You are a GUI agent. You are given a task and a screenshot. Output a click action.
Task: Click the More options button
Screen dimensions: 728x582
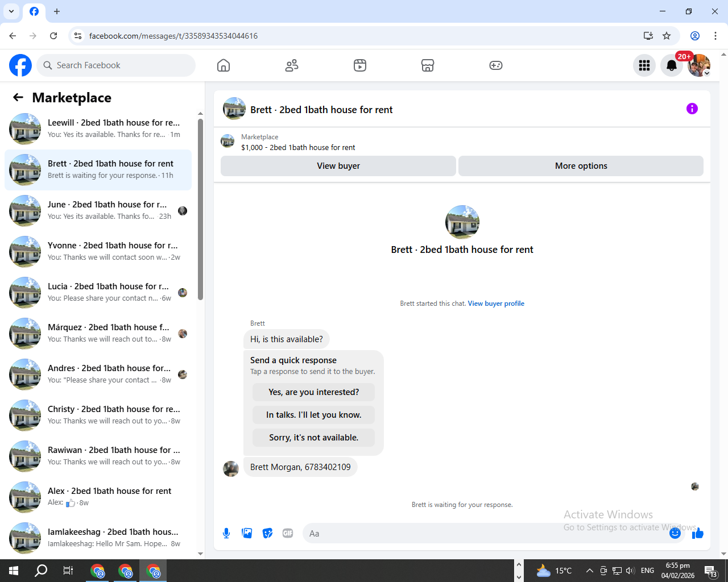[581, 166]
